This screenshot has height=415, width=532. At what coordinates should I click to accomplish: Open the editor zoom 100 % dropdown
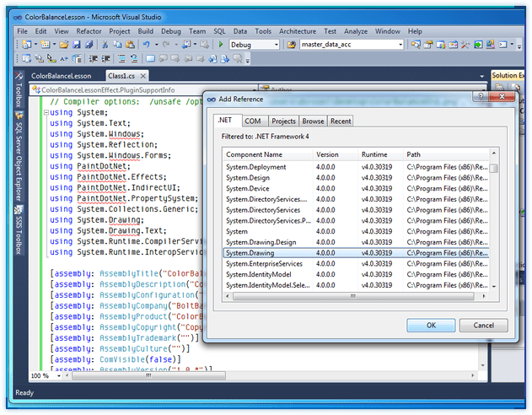[x=59, y=375]
